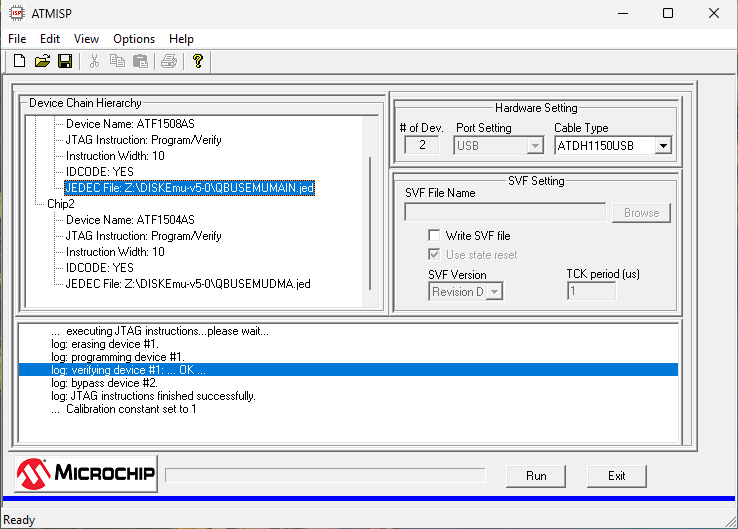The height and width of the screenshot is (529, 738).
Task: Open a file with the folder icon
Action: (42, 61)
